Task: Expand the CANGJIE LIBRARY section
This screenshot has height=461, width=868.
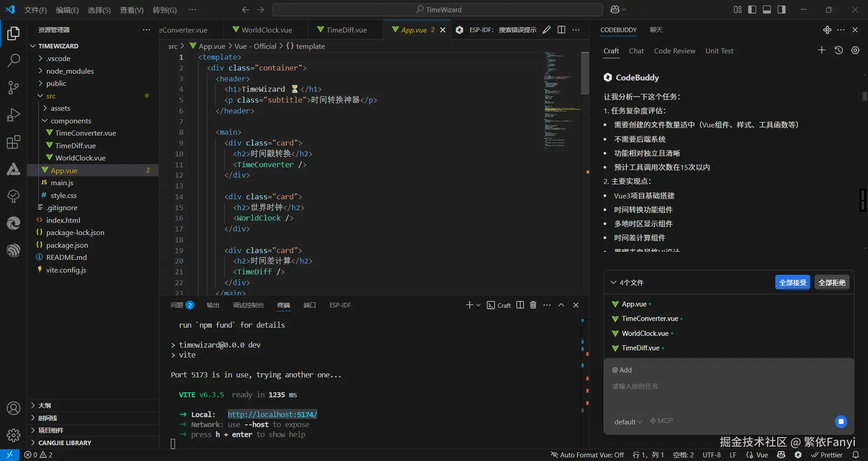Action: tap(65, 443)
